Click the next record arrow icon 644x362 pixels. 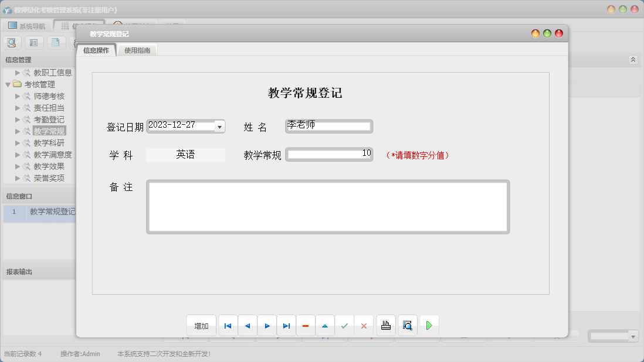point(267,325)
